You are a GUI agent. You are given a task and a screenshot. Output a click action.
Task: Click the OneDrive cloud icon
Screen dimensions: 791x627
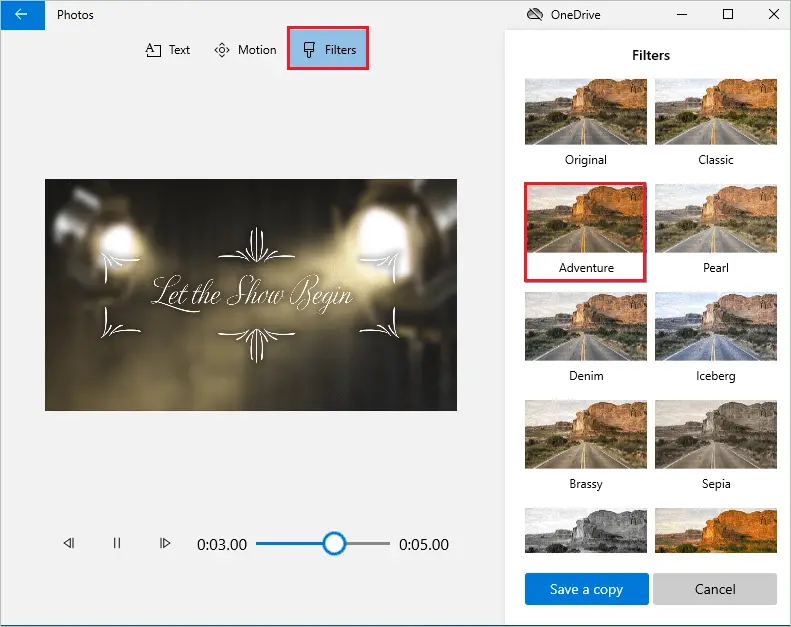tap(535, 15)
